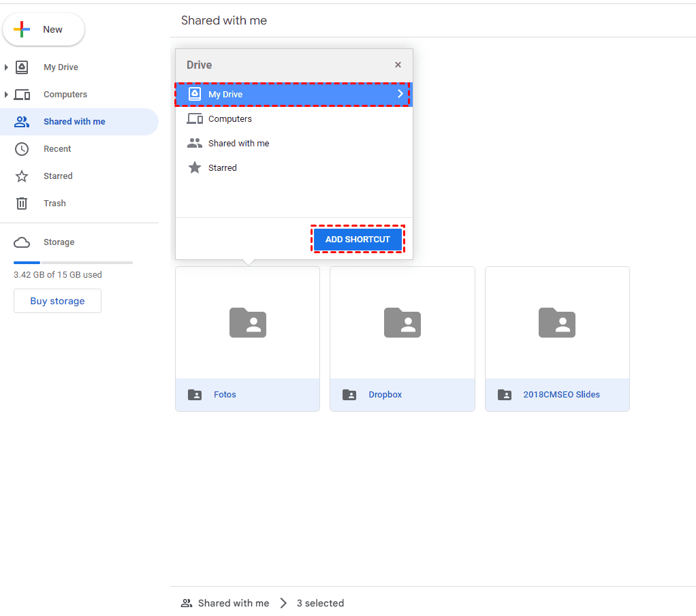
Task: Click the Fotos shared folder icon
Action: pos(195,395)
